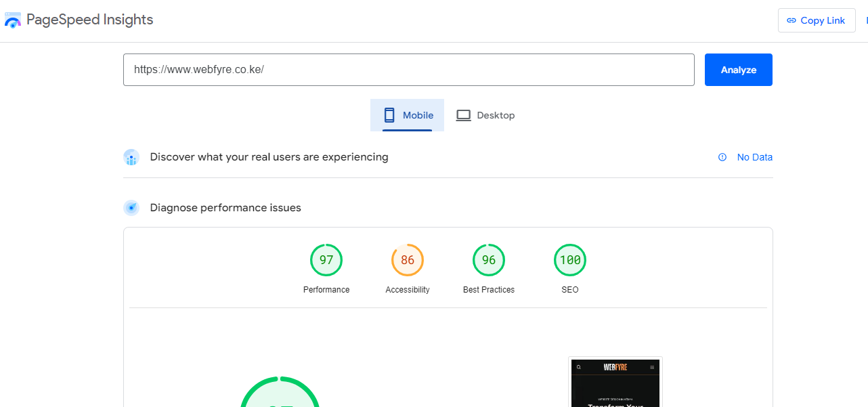Click the PageSpeed Insights logo icon
Image resolution: width=868 pixels, height=407 pixels.
click(x=13, y=20)
